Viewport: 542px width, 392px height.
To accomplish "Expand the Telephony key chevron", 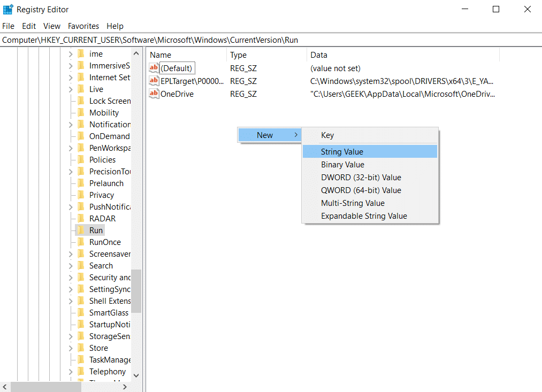I will pos(71,372).
